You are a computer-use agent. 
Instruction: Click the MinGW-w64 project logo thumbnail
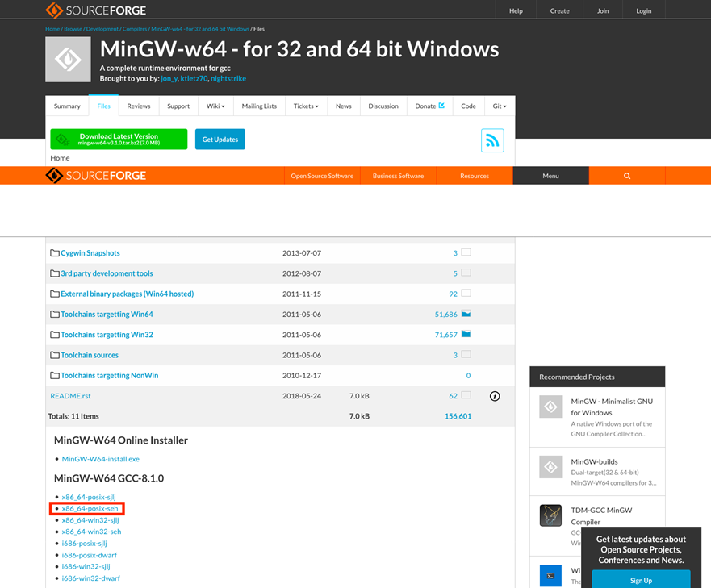tap(68, 60)
